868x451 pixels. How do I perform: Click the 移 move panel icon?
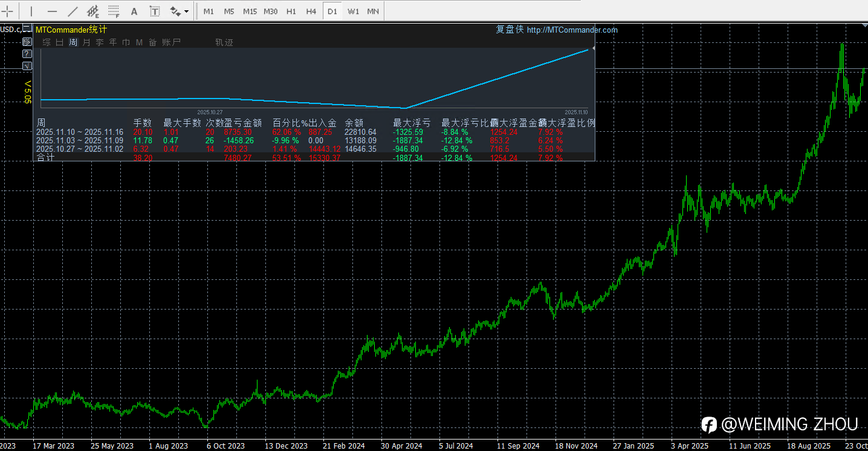click(27, 42)
